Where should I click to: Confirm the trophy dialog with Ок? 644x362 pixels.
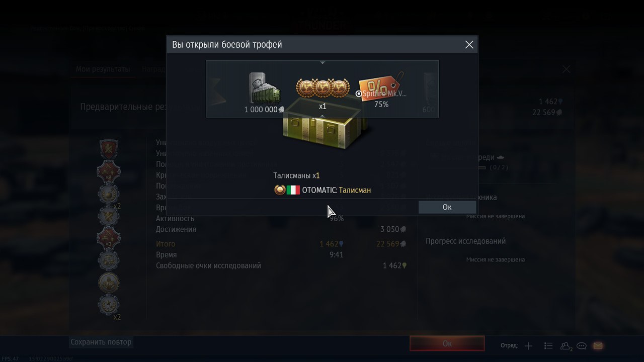(447, 207)
